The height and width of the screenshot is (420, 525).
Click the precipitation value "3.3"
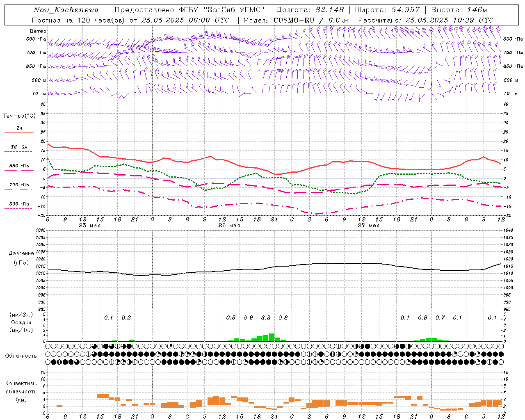[266, 317]
